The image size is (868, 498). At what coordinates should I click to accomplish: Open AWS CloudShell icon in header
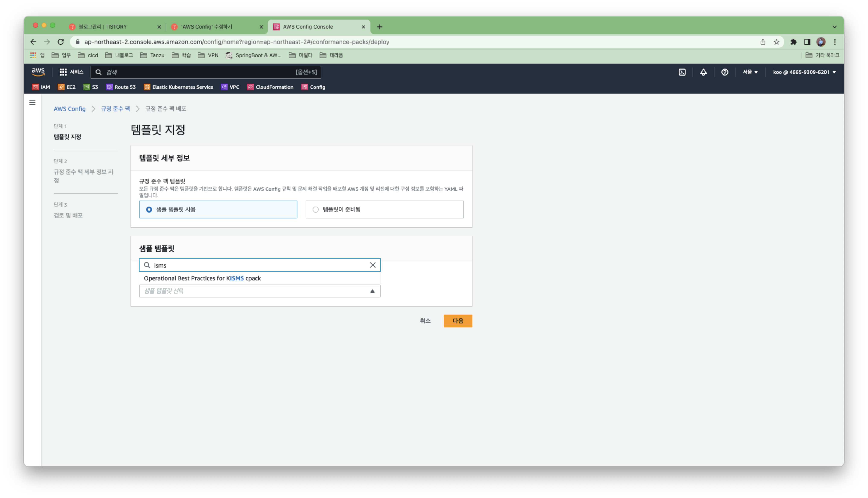tap(682, 72)
